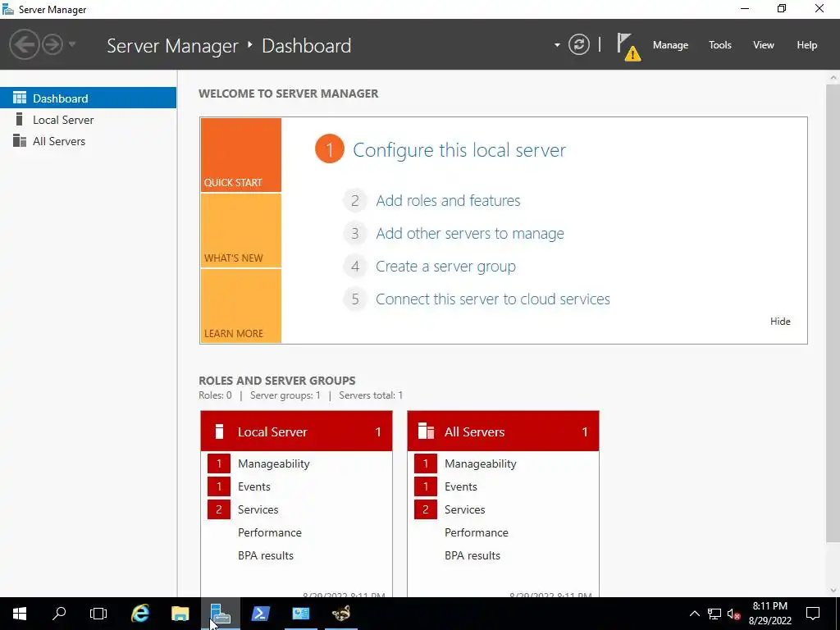Click Create a server group
The image size is (840, 630).
pyautogui.click(x=445, y=267)
